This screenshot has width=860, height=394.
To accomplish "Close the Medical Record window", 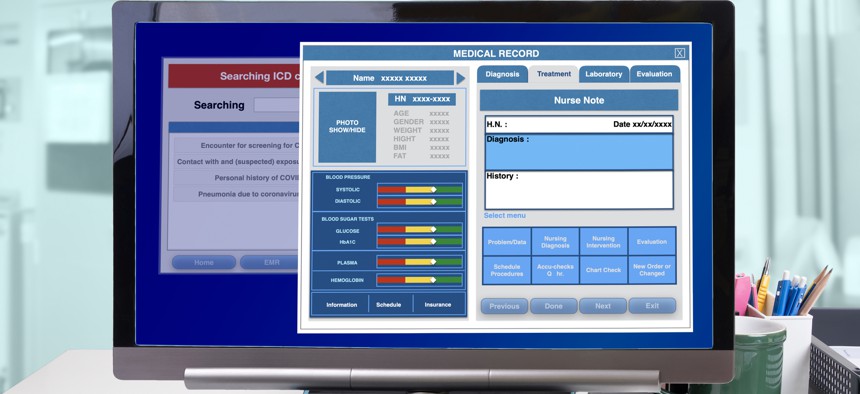I will pyautogui.click(x=680, y=53).
